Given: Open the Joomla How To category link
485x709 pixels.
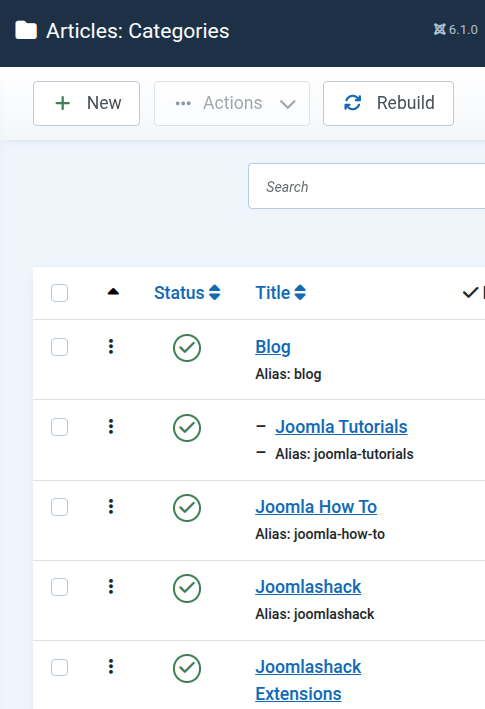Looking at the screenshot, I should pyautogui.click(x=316, y=507).
